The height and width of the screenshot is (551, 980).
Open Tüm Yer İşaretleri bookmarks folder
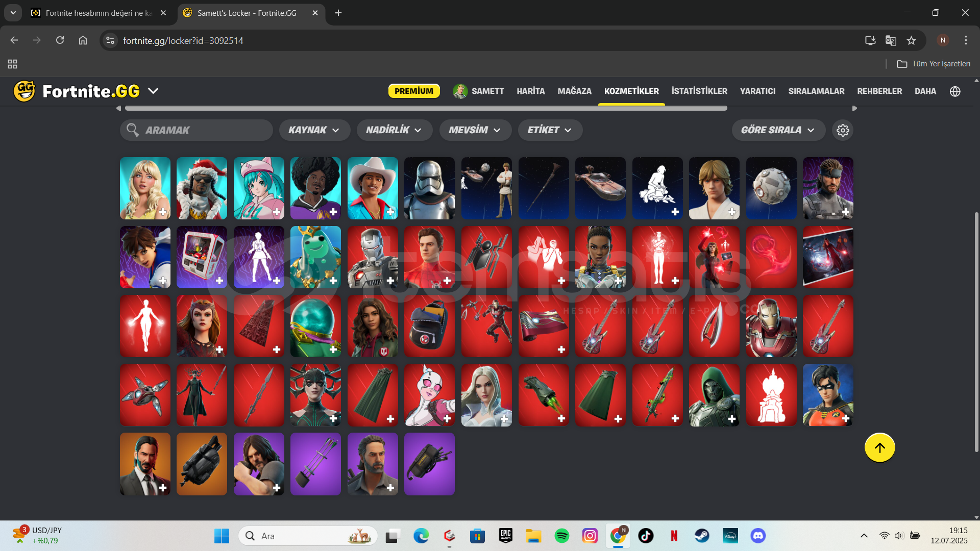point(934,64)
